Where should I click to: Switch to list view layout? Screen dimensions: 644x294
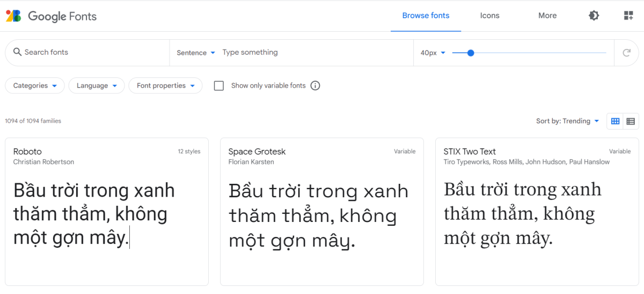(631, 121)
